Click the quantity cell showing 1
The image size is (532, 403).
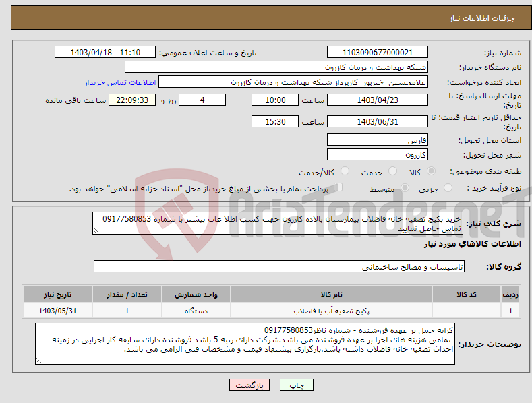(127, 311)
